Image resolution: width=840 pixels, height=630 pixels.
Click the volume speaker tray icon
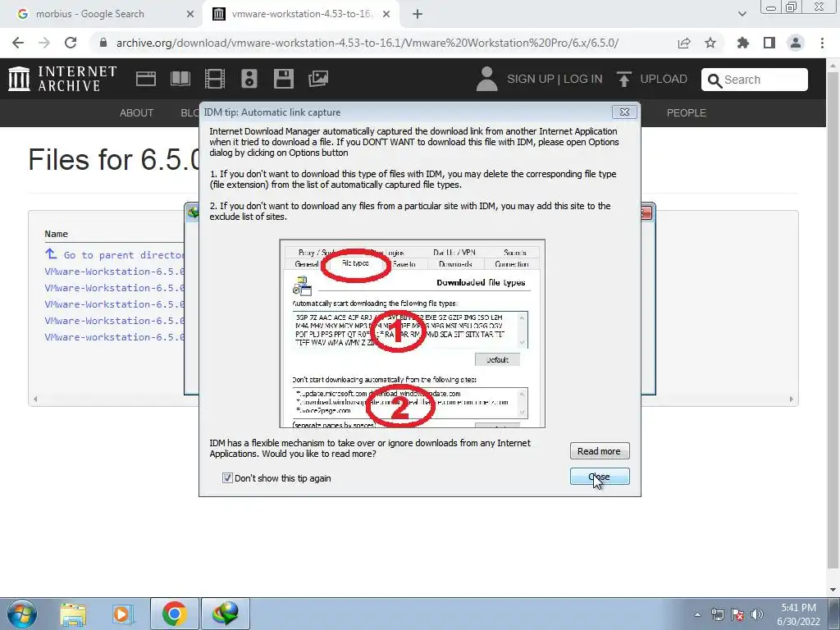tap(756, 614)
